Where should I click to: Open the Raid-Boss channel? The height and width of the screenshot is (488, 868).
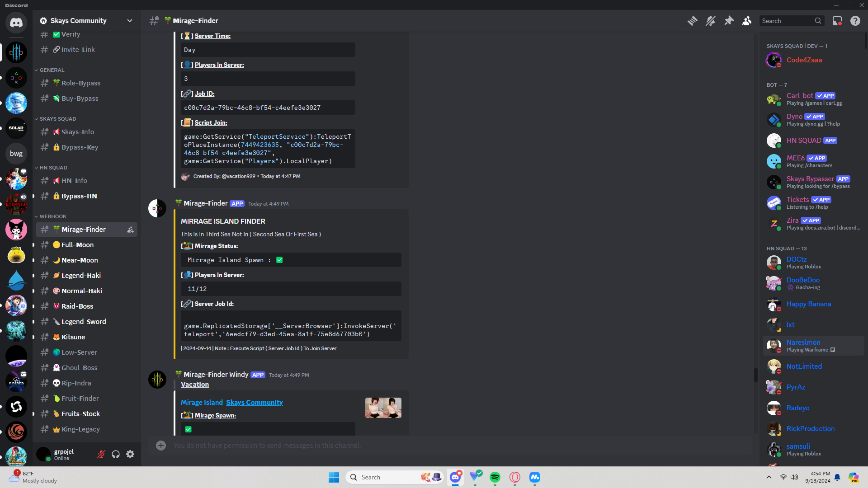87,306
